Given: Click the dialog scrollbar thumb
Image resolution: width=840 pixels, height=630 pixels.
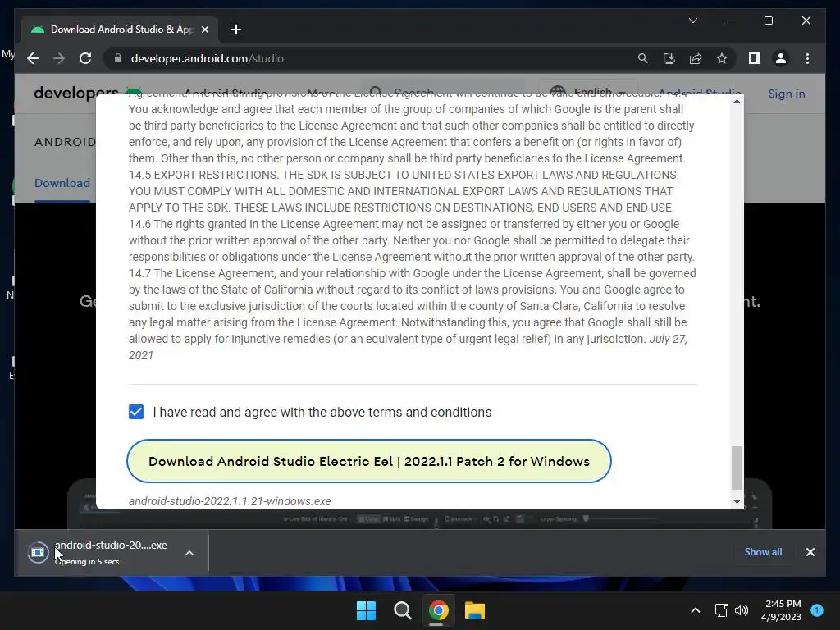Looking at the screenshot, I should coord(737,468).
